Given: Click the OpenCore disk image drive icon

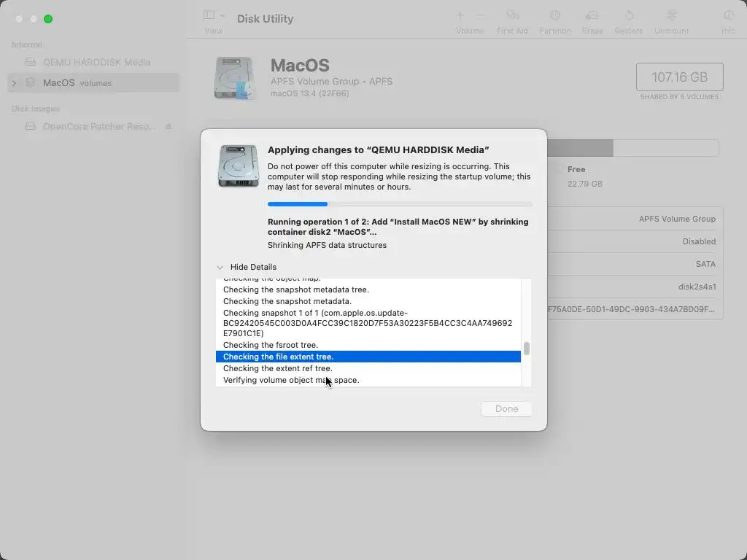Looking at the screenshot, I should pos(31,126).
